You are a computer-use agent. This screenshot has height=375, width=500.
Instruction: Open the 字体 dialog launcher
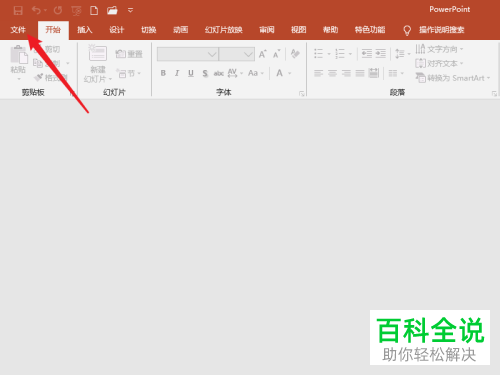302,94
